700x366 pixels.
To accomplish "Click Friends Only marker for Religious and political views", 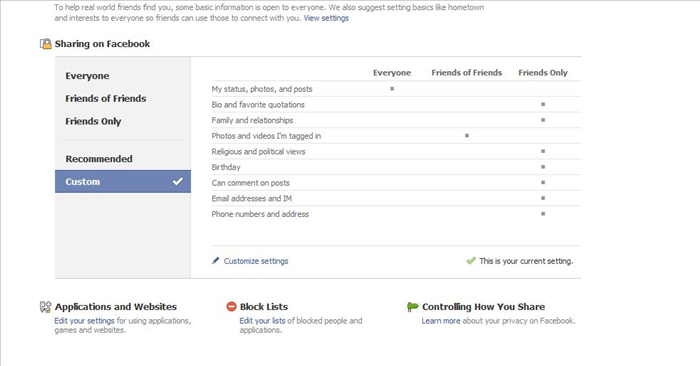I will point(543,151).
